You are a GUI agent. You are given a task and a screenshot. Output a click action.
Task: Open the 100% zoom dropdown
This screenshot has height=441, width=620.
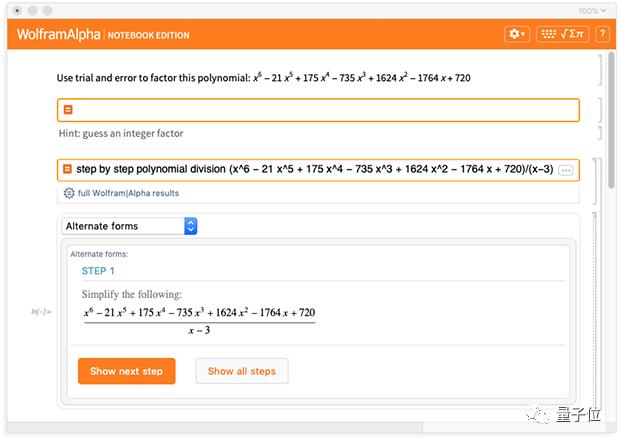pos(592,11)
